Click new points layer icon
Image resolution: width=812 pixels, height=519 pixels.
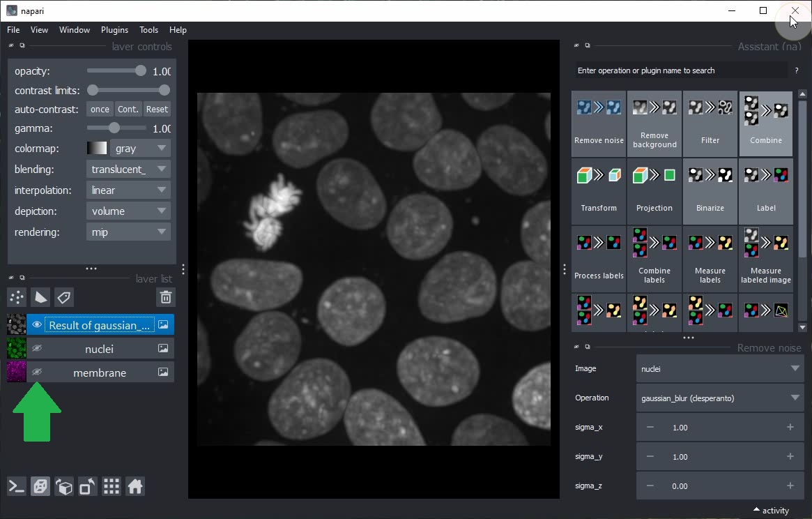click(x=17, y=298)
